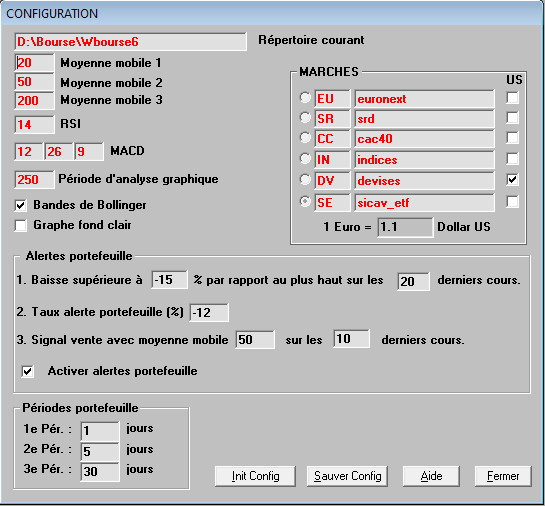The height and width of the screenshot is (506, 545).
Task: Edit the Période d'analyse graphique field
Action: coord(34,180)
